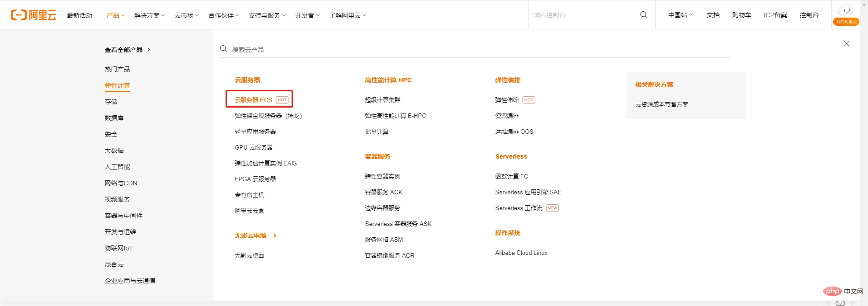
Task: Expand the 开发者 menu
Action: pos(307,15)
